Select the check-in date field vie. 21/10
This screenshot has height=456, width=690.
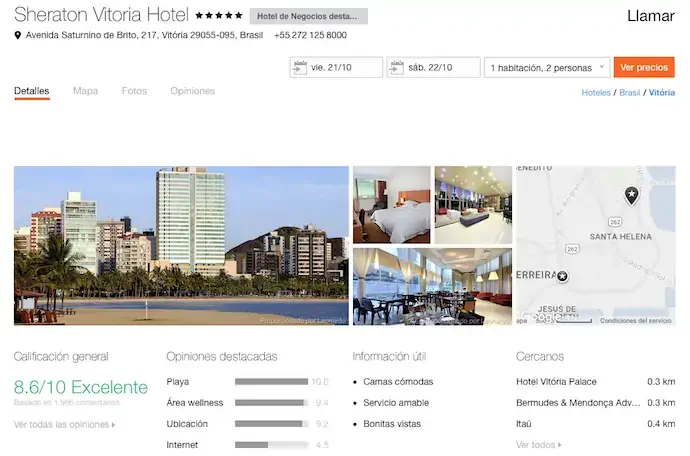click(x=336, y=67)
